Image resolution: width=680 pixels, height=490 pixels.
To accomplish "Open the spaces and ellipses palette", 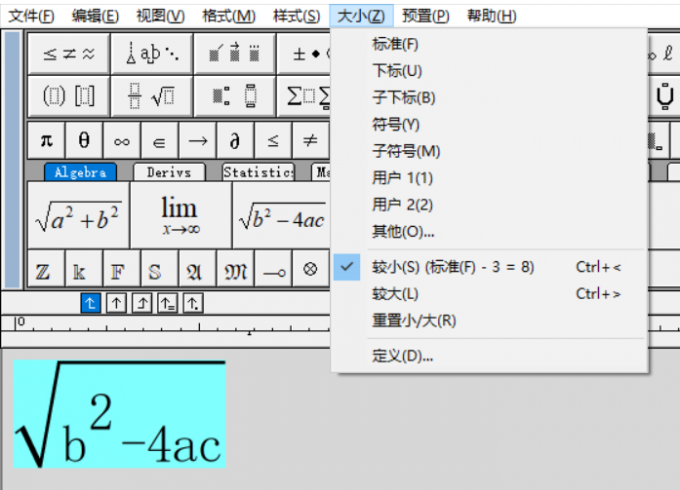I will pyautogui.click(x=152, y=54).
